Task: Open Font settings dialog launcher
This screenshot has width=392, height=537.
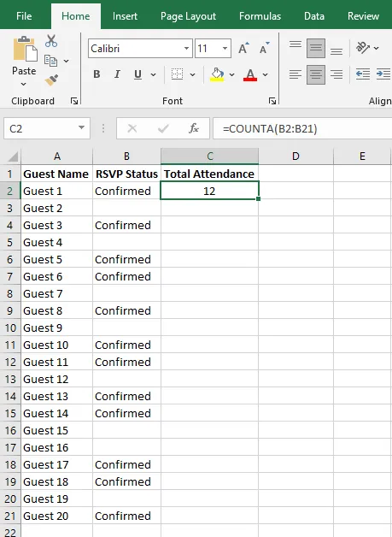Action: [x=272, y=101]
